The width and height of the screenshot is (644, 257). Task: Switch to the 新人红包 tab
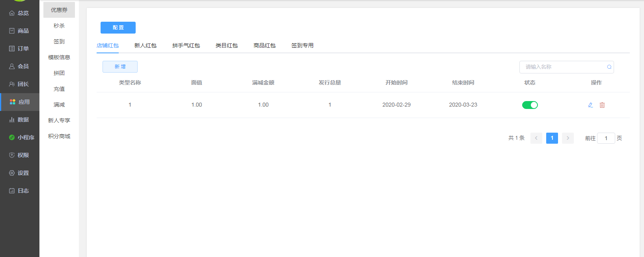[145, 46]
